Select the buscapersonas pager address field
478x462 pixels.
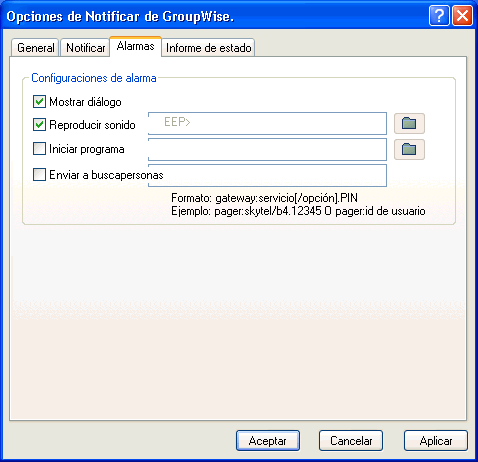pos(267,175)
